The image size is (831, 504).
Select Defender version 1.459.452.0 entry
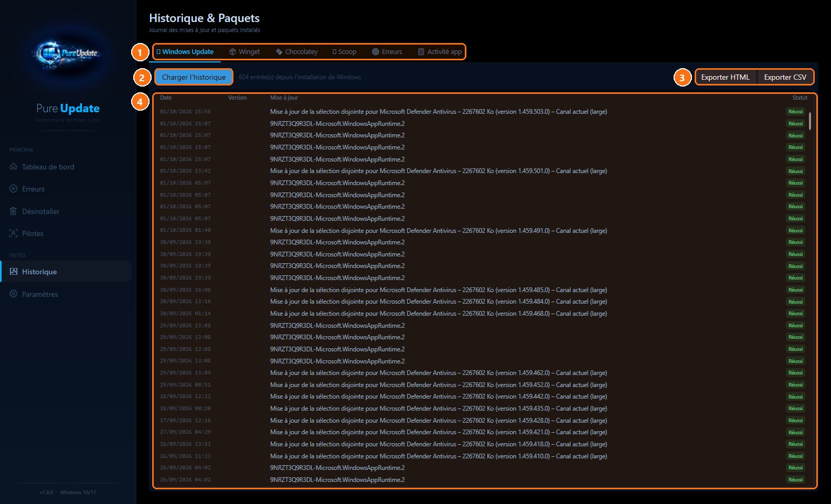tap(482, 385)
